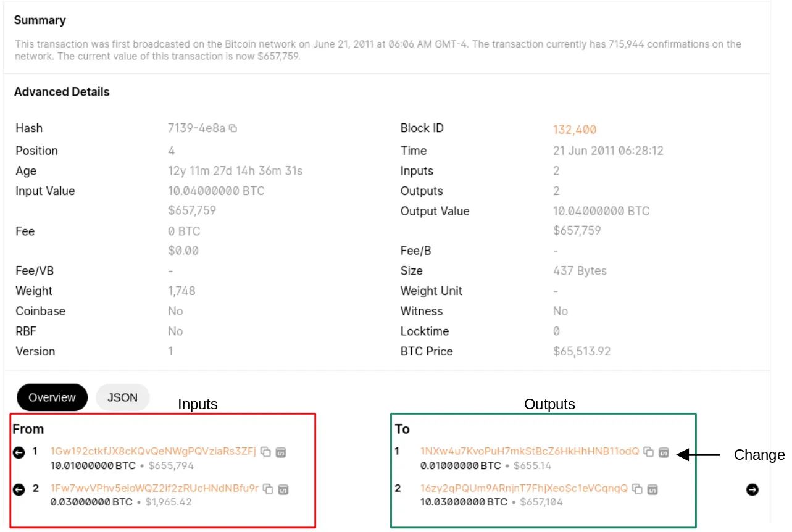Open the change output address link
This screenshot has height=532, width=792.
point(530,451)
